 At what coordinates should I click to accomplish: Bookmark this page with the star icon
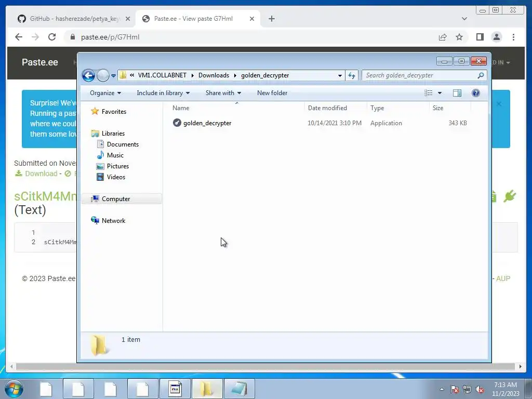(459, 37)
